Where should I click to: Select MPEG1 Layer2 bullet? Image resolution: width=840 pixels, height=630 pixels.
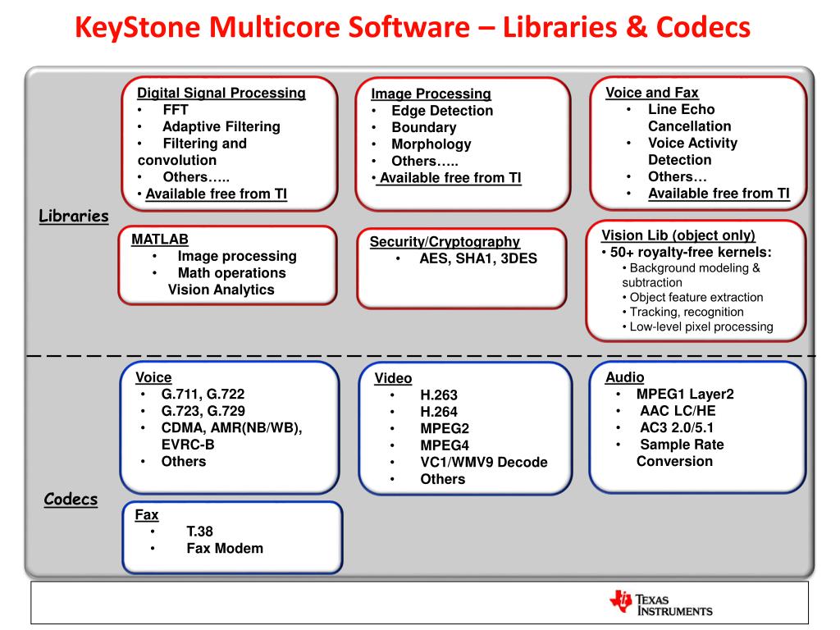click(685, 395)
